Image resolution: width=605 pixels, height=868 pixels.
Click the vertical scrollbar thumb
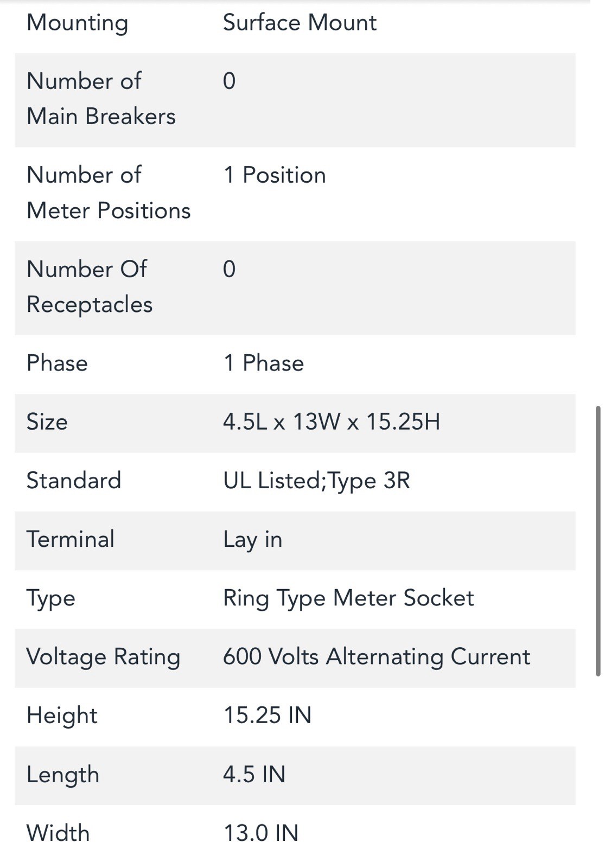point(598,540)
